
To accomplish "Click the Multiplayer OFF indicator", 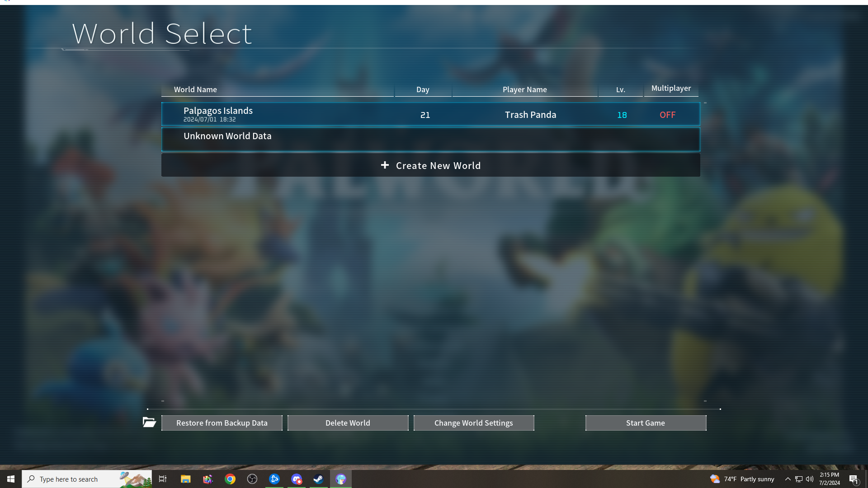I will tap(667, 115).
